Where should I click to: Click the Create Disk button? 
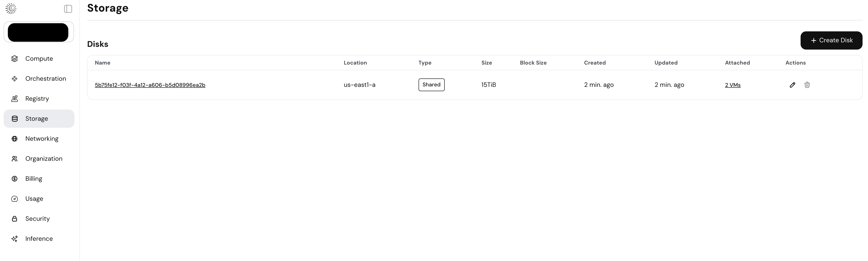click(x=831, y=40)
